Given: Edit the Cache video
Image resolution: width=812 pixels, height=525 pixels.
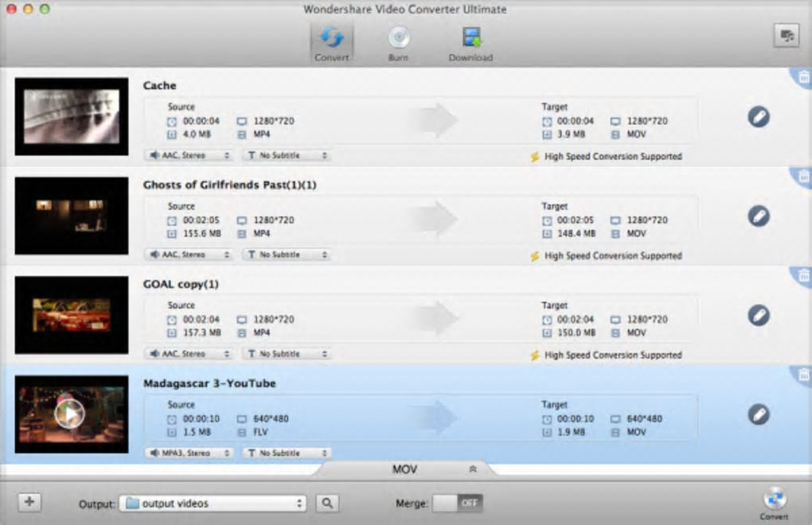Looking at the screenshot, I should pyautogui.click(x=759, y=117).
